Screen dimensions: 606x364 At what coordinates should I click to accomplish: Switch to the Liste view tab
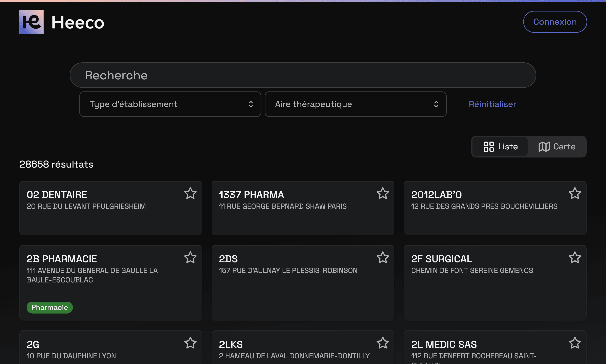tap(500, 147)
